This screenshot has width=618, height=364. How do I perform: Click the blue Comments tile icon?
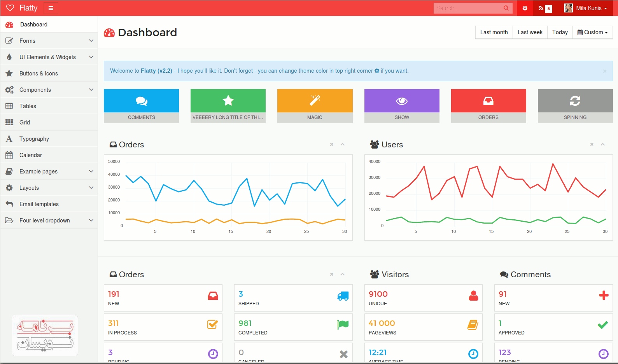click(141, 101)
